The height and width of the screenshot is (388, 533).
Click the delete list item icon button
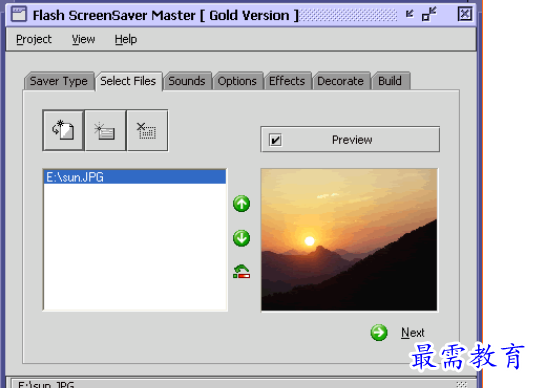point(147,130)
